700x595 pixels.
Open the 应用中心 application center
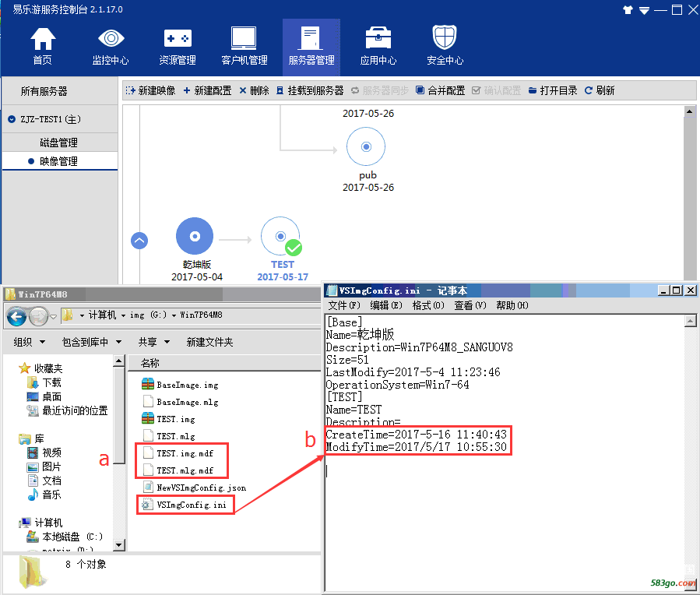pyautogui.click(x=378, y=47)
